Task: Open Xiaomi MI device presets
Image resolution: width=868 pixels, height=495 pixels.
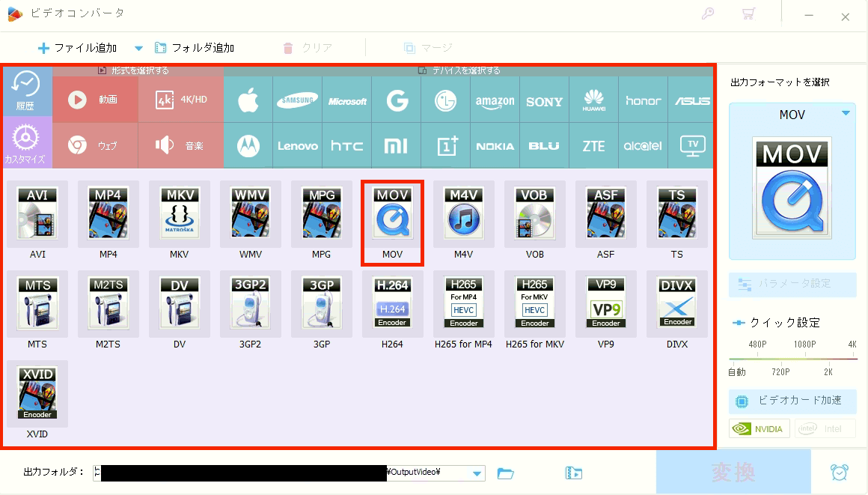Action: point(397,146)
